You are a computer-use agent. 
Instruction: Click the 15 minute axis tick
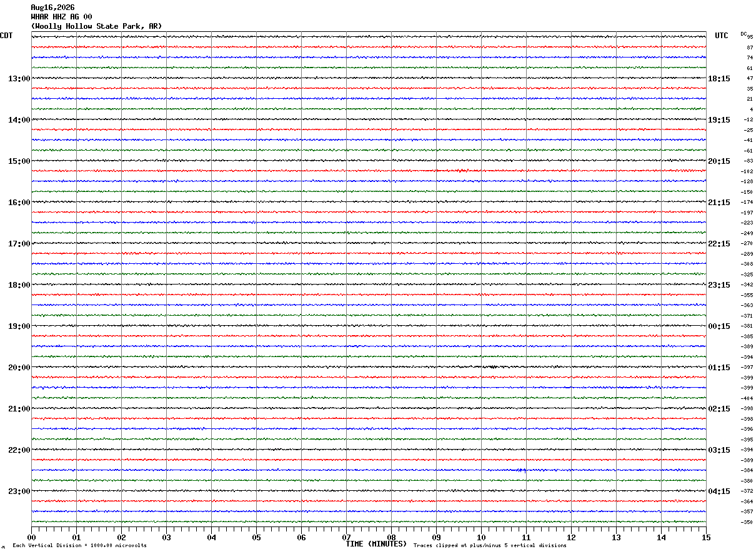click(706, 537)
